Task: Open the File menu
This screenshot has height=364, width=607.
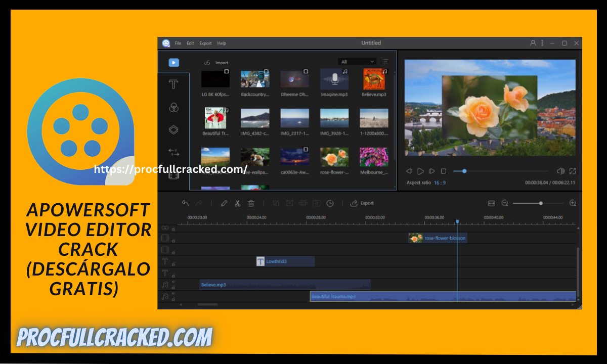Action: click(178, 43)
